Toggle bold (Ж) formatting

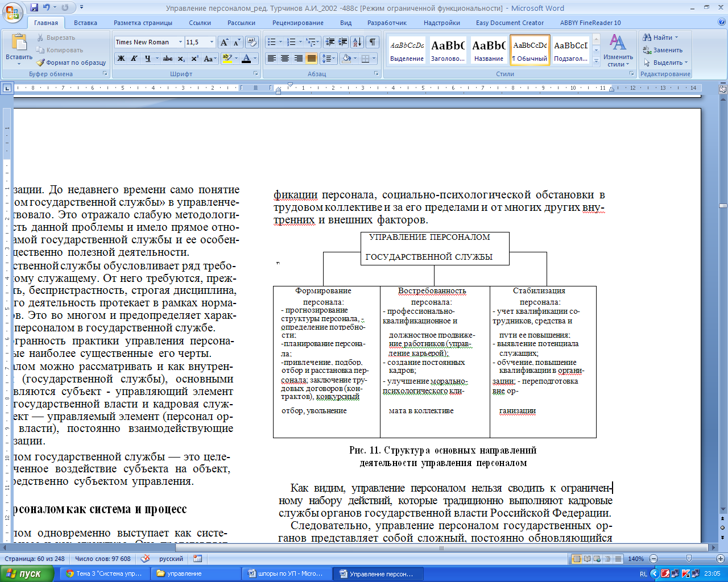tap(121, 59)
